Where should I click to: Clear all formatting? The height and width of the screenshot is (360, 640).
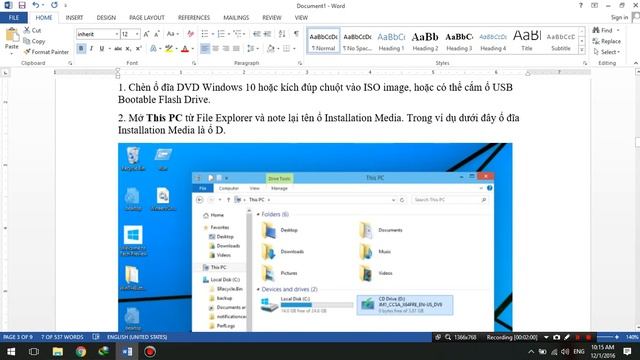coord(190,34)
